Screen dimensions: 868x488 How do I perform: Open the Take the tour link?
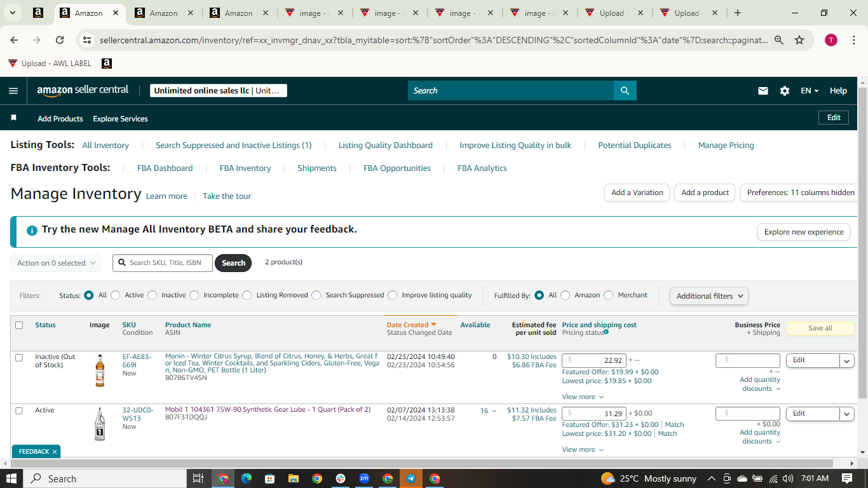(x=227, y=196)
